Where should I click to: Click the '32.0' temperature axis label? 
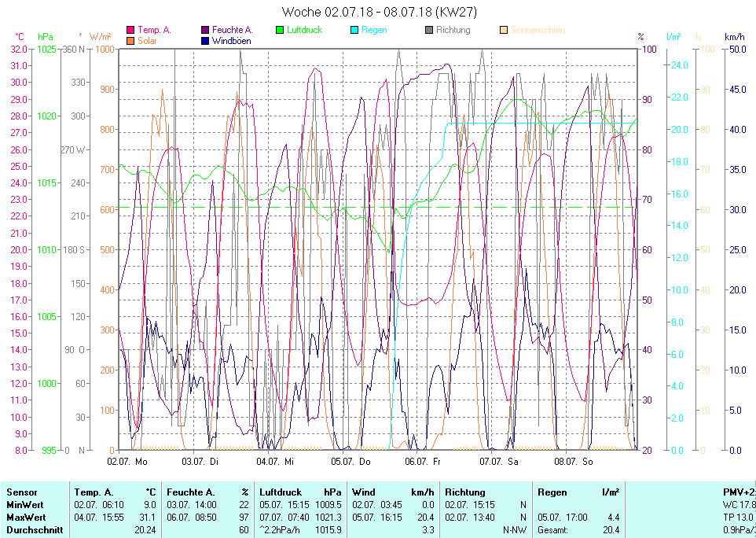point(19,49)
